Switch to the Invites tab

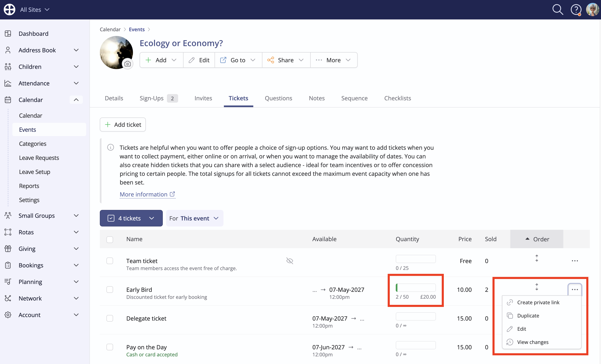tap(203, 98)
